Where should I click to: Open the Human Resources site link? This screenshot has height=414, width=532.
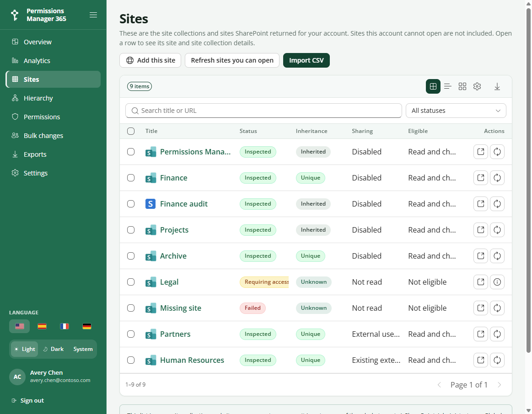pos(192,360)
